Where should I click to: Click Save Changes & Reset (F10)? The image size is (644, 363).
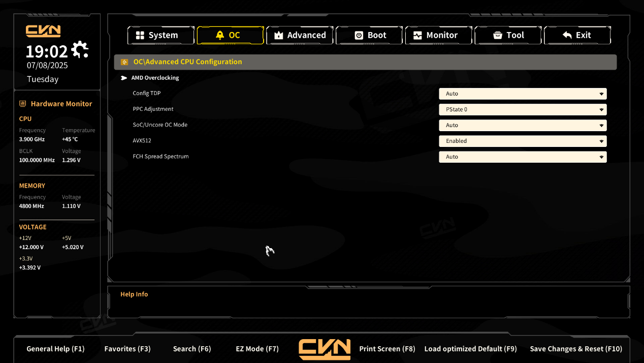click(576, 349)
